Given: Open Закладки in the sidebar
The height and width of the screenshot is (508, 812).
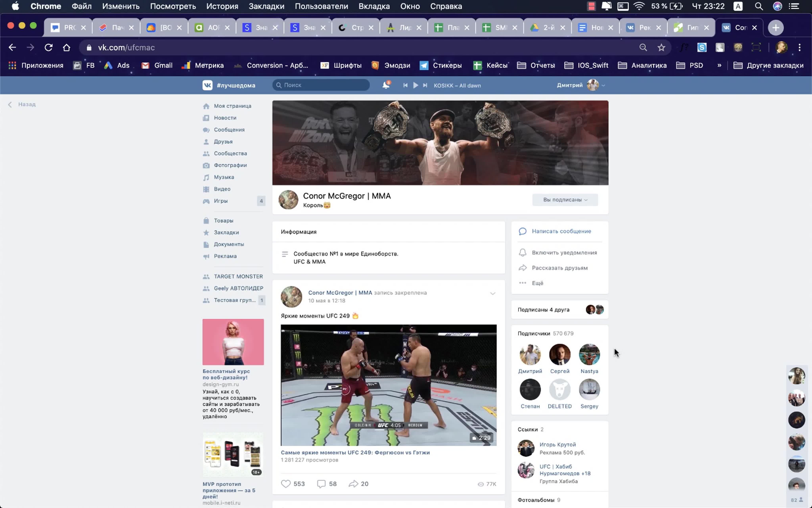Looking at the screenshot, I should coord(226,233).
